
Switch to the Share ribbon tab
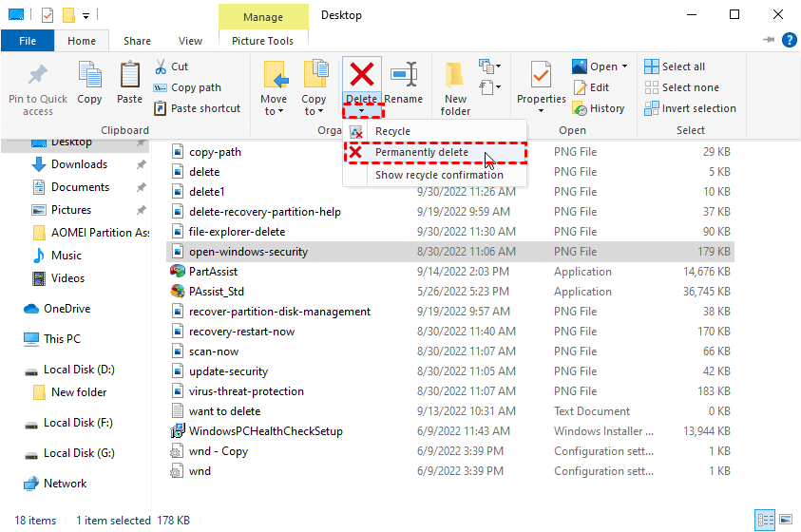137,41
